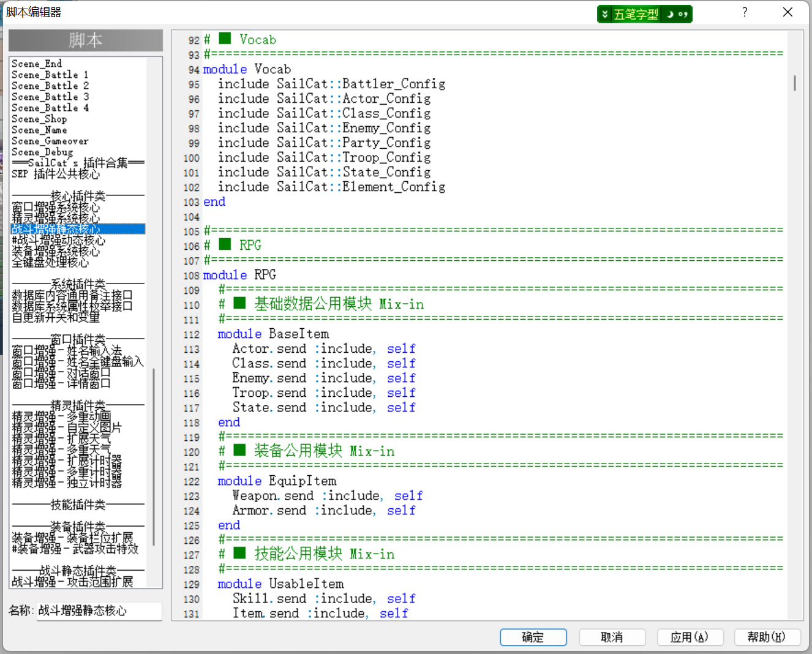Select Scene_Battle 2 script entry
Image resolution: width=812 pixels, height=654 pixels.
click(50, 86)
